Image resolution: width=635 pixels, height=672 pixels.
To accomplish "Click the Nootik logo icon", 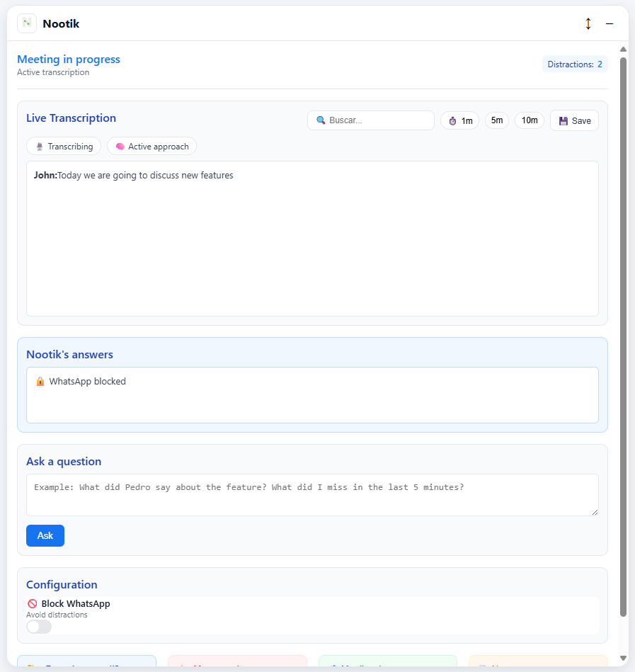I will 26,23.
